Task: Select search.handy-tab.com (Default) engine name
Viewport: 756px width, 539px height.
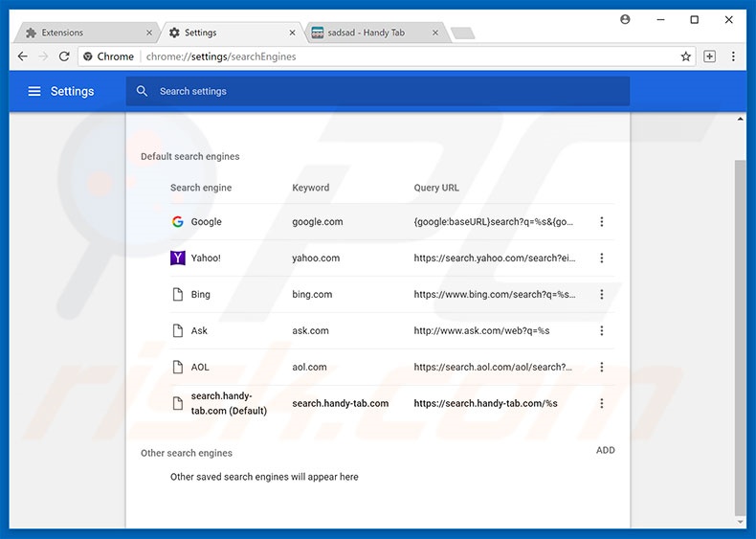Action: click(229, 403)
